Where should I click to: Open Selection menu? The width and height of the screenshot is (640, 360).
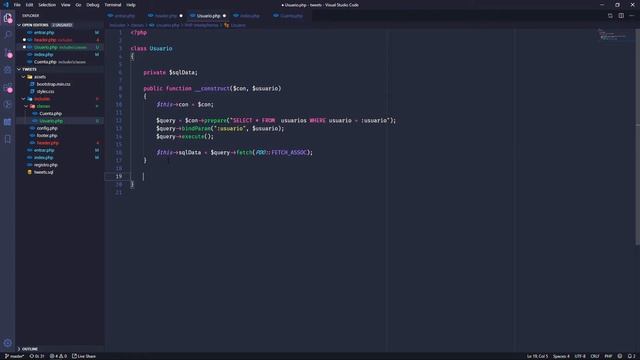coord(47,5)
